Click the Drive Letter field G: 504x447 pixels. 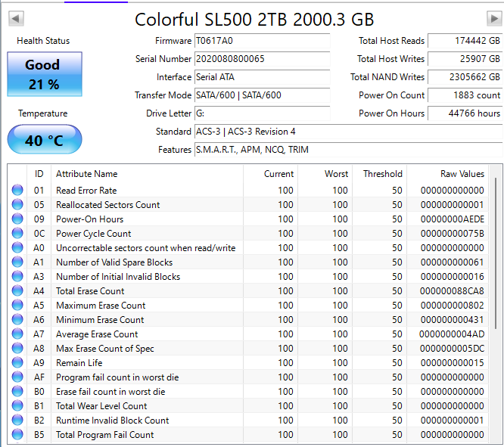tap(263, 113)
